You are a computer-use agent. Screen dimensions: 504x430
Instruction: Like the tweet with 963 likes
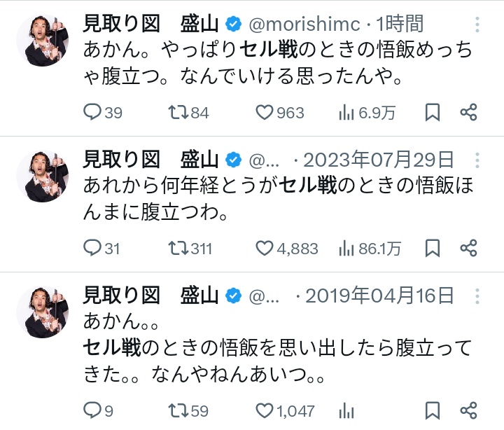(x=265, y=112)
